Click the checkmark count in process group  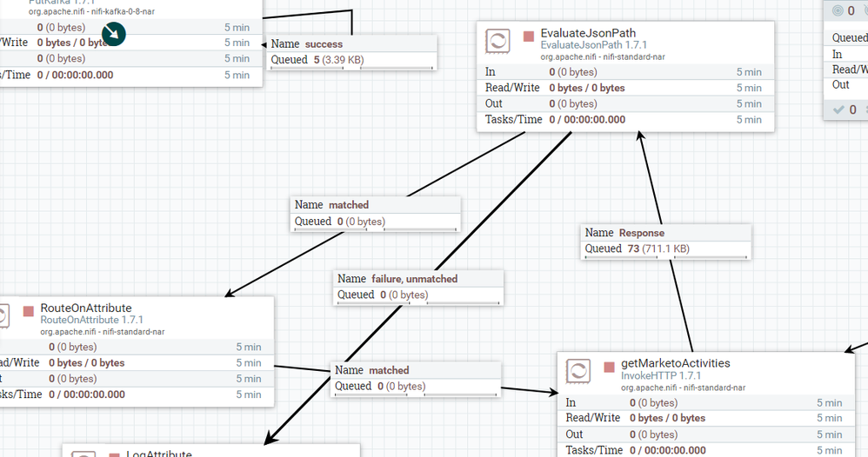point(846,109)
